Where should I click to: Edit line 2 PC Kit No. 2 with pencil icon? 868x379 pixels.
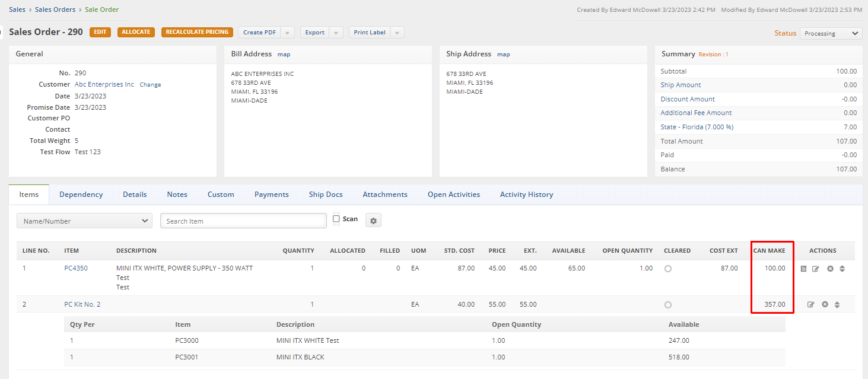tap(810, 304)
